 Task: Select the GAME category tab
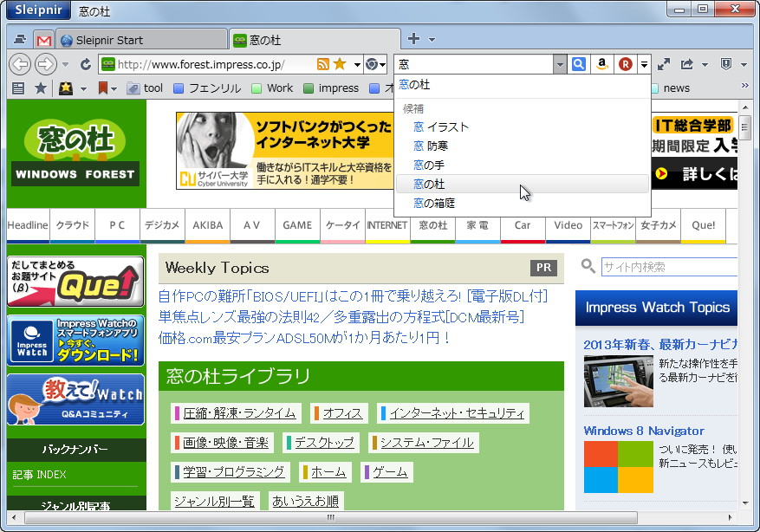point(297,225)
